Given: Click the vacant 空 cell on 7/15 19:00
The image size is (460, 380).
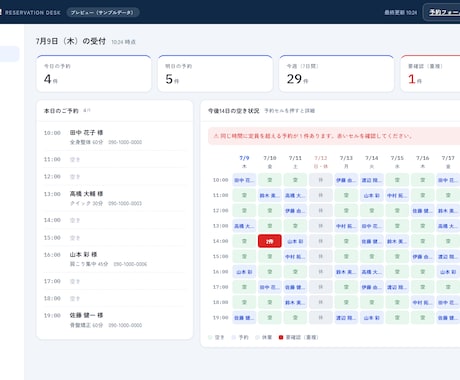Looking at the screenshot, I should [x=397, y=318].
